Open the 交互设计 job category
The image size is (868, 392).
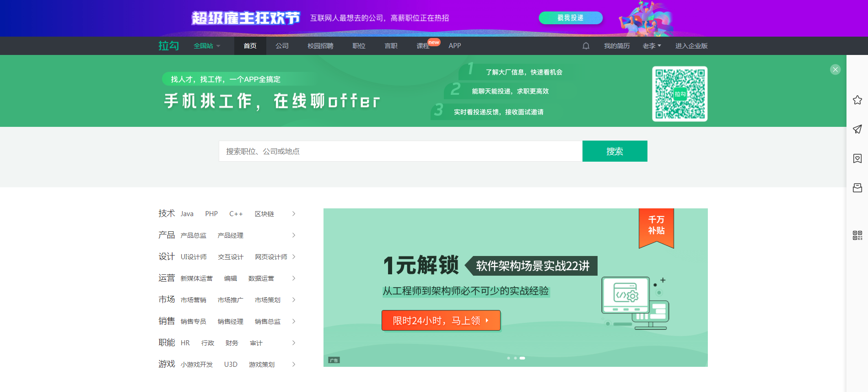[231, 257]
